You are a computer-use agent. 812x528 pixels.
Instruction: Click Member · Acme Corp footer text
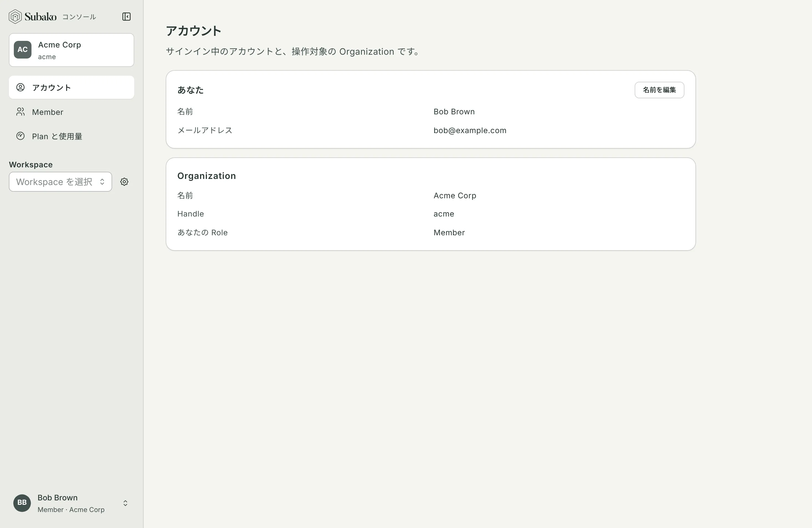[71, 509]
